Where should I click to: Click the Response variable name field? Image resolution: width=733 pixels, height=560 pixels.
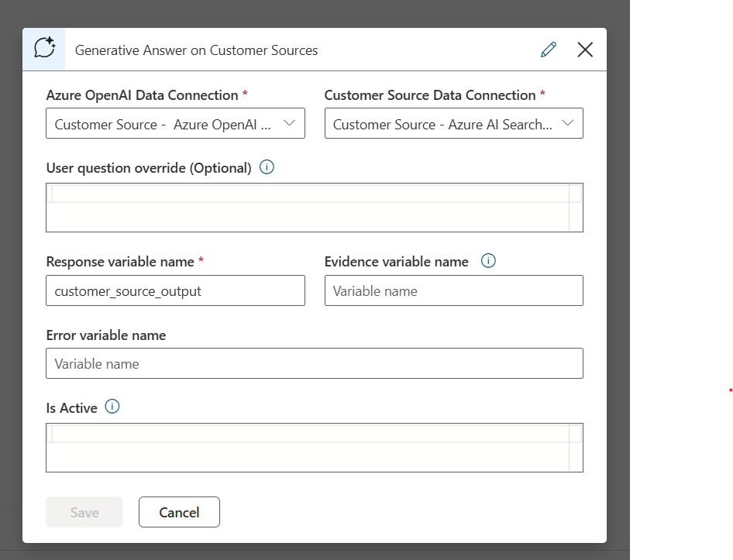click(175, 290)
